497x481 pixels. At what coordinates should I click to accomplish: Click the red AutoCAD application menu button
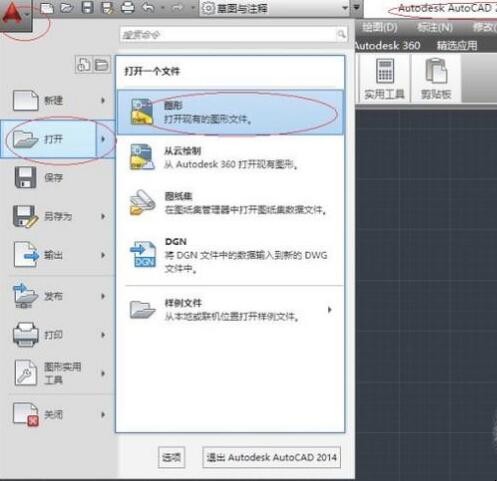(16, 16)
